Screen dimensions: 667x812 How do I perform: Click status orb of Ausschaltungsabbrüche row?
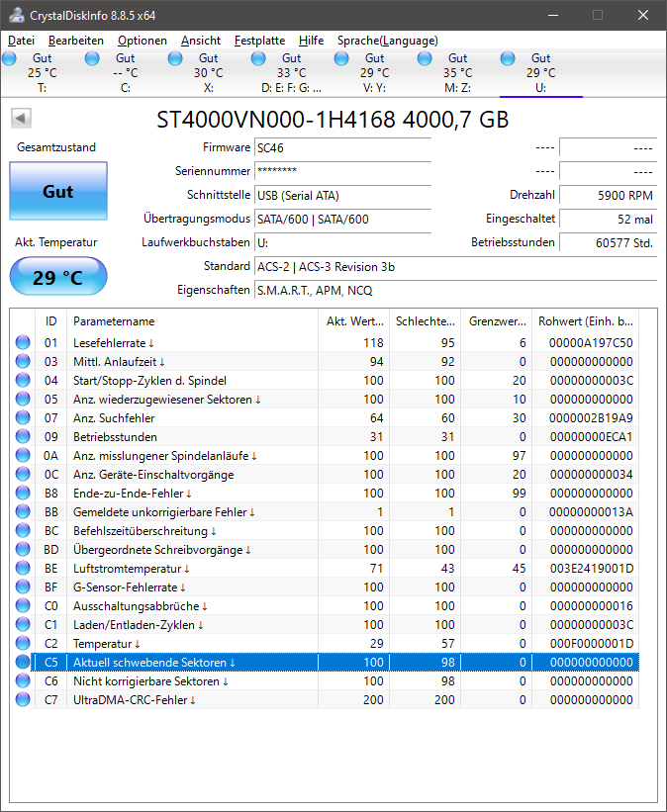(23, 606)
